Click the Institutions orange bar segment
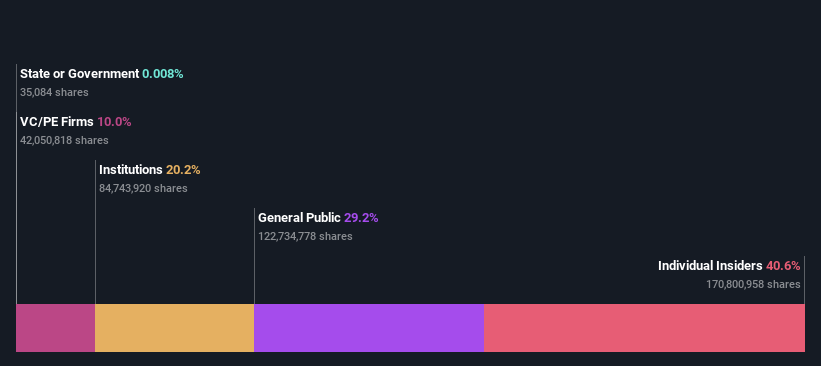The height and width of the screenshot is (366, 821). (x=174, y=328)
